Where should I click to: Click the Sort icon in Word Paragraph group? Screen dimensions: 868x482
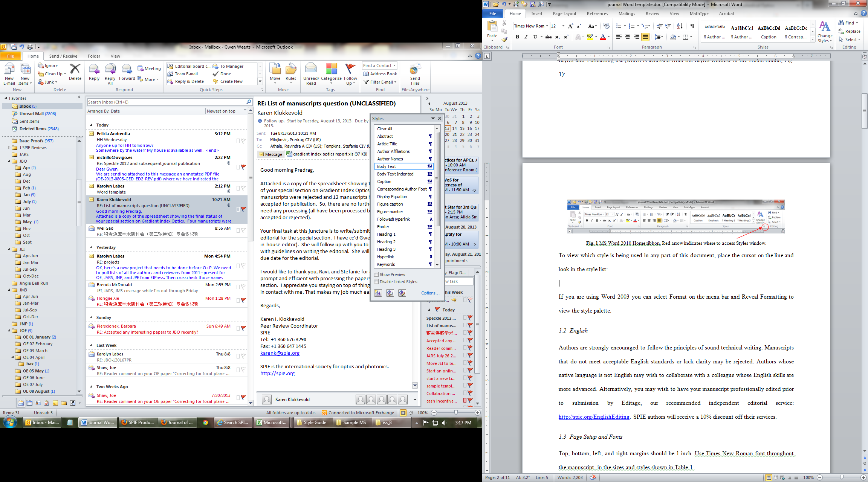680,26
